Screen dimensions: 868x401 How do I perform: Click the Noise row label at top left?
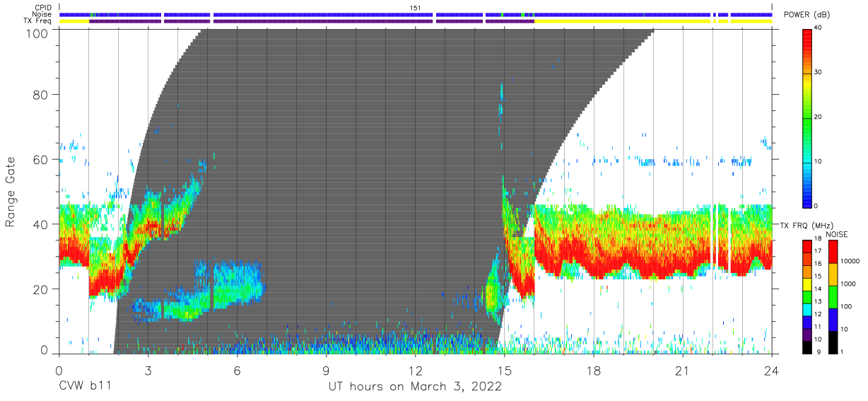[40, 14]
